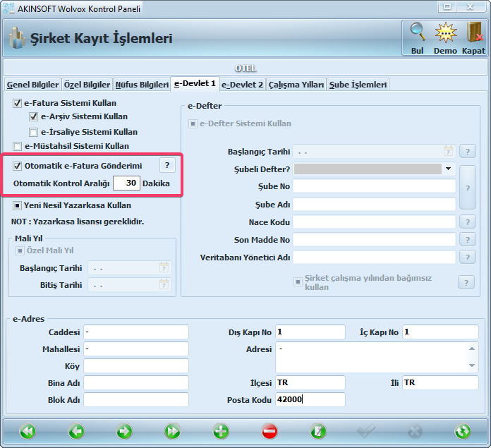Viewport: 491px width, 448px height.
Task: Enable e-Müstahsil Sistemi Kullan checkbox
Action: tap(17, 146)
